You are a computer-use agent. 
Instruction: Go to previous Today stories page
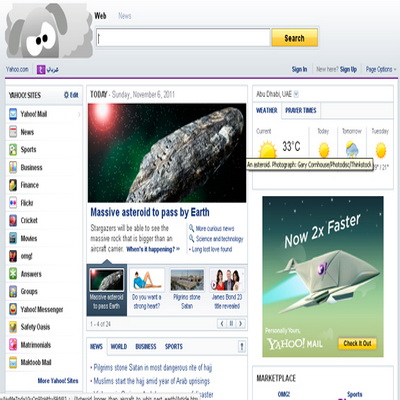[x=222, y=323]
